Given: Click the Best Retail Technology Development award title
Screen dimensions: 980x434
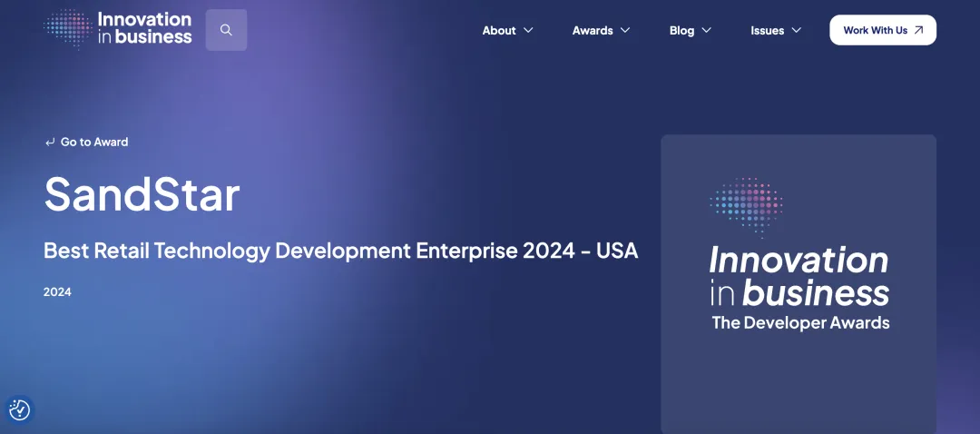Looking at the screenshot, I should [x=340, y=251].
